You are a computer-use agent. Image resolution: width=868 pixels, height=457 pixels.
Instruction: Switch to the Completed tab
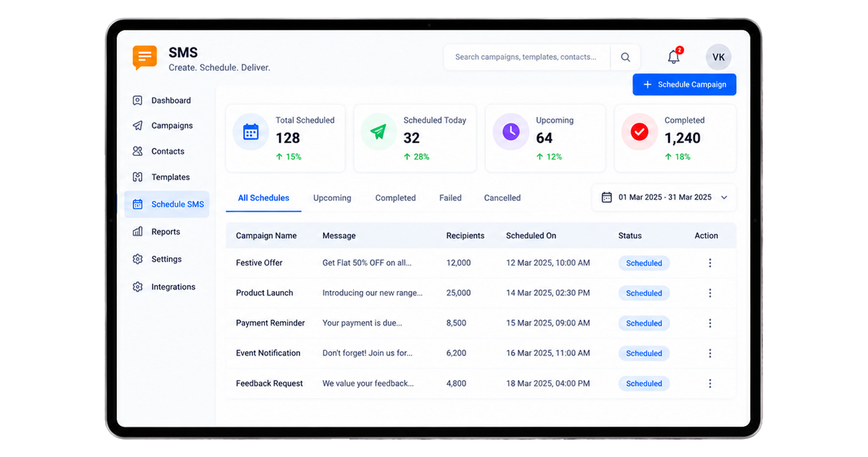[x=396, y=198]
